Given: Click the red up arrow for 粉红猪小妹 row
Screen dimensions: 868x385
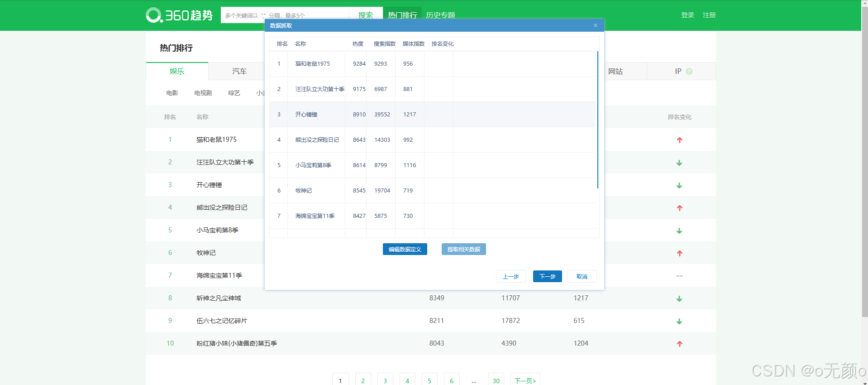Looking at the screenshot, I should [679, 344].
